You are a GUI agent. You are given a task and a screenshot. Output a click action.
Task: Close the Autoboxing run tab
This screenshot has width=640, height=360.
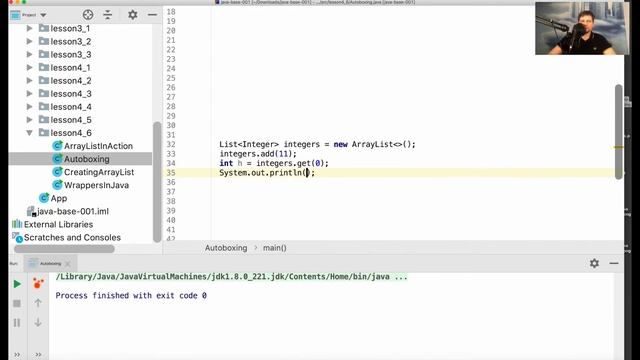click(68, 264)
